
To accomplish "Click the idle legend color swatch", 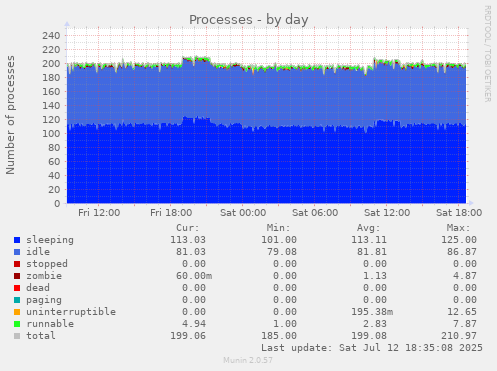I will click(17, 252).
